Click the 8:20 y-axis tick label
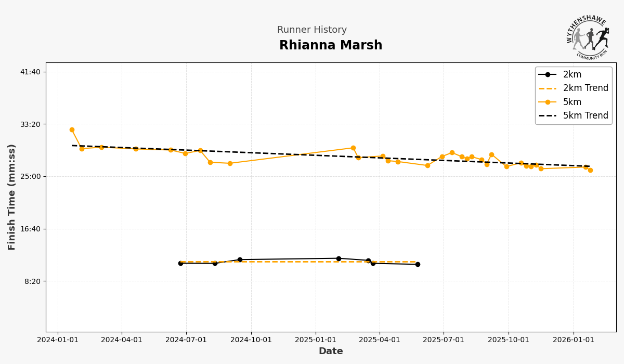 click(x=32, y=281)
